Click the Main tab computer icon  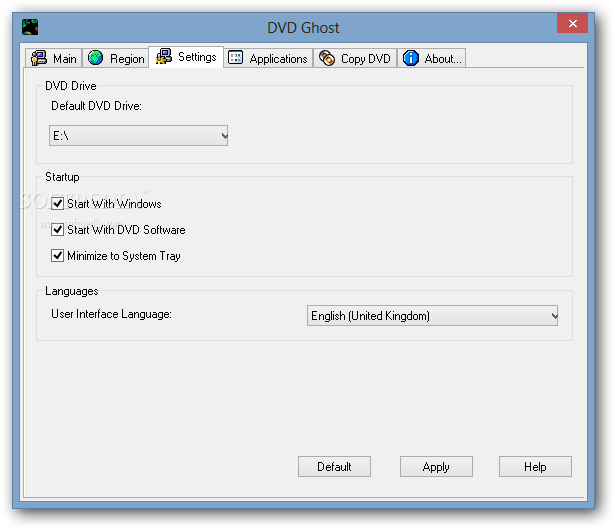(39, 58)
